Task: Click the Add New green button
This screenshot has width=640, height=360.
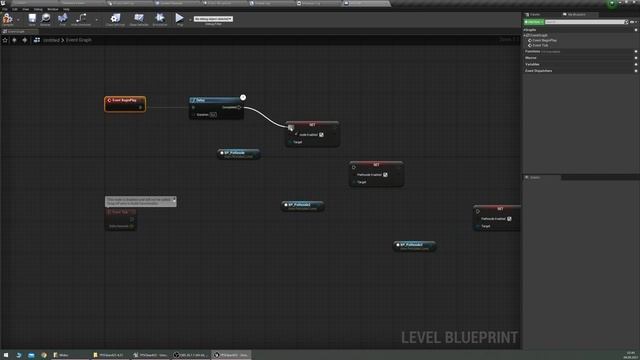Action: [x=533, y=22]
